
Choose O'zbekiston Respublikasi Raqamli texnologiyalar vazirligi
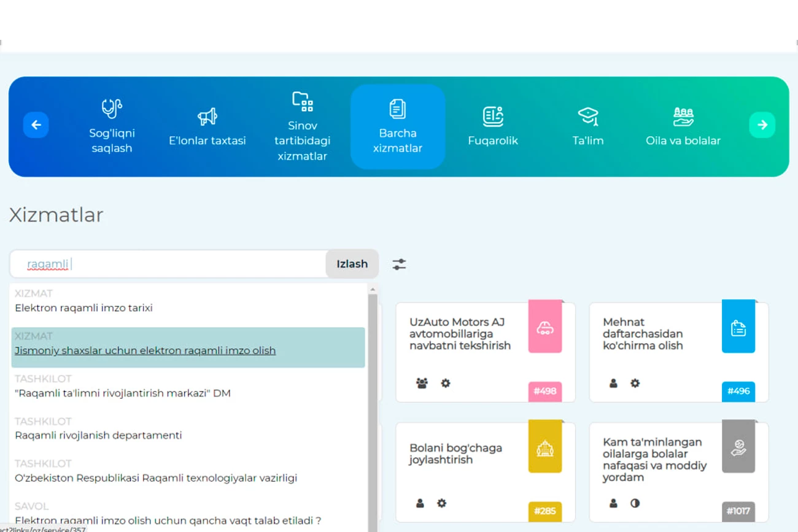[188, 471]
